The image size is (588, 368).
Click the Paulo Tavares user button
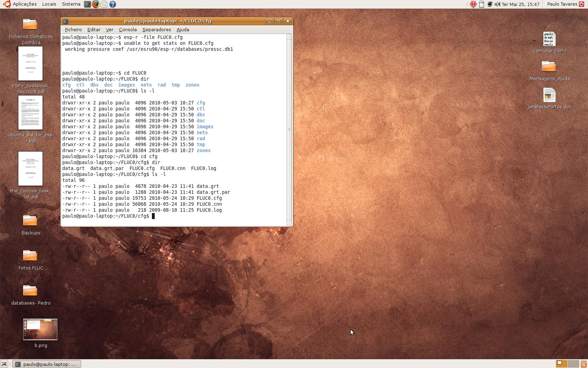coord(562,4)
